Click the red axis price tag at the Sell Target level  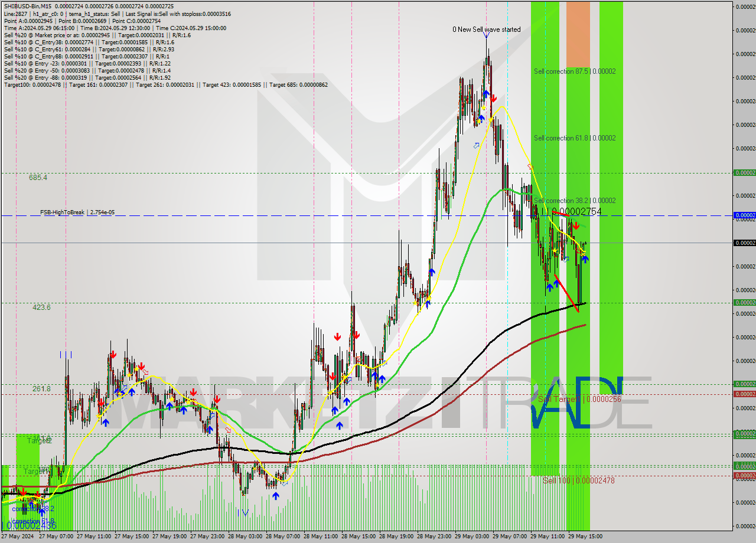click(x=744, y=394)
